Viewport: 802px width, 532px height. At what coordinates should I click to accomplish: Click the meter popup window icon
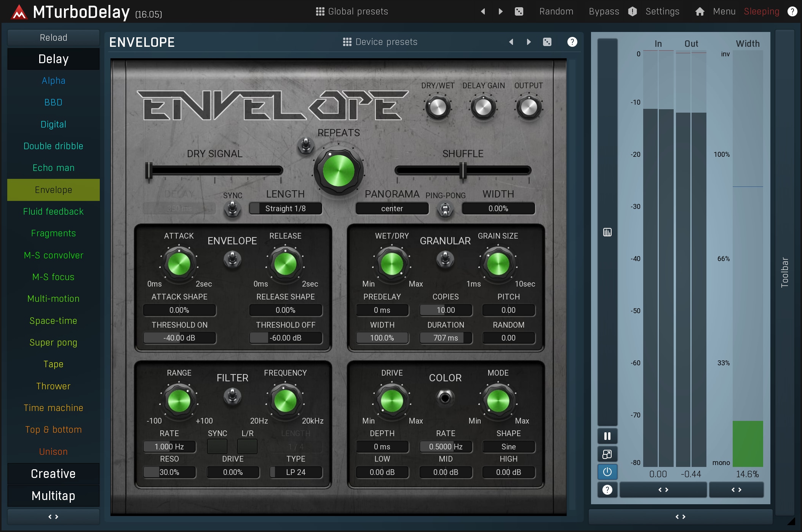click(x=607, y=454)
